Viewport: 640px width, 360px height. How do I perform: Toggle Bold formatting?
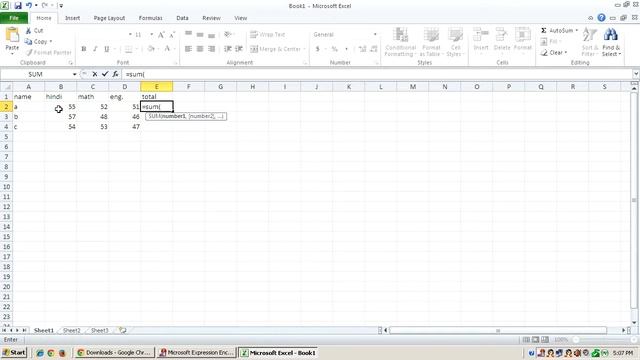point(84,49)
